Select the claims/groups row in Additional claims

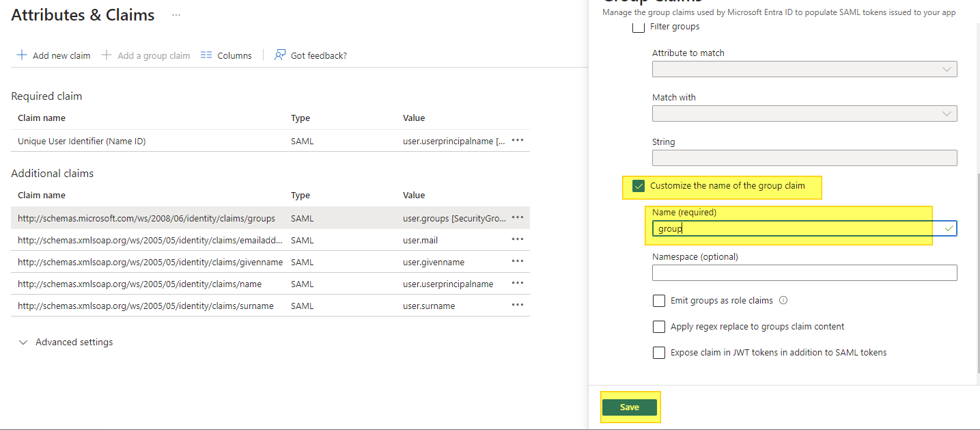(x=146, y=219)
